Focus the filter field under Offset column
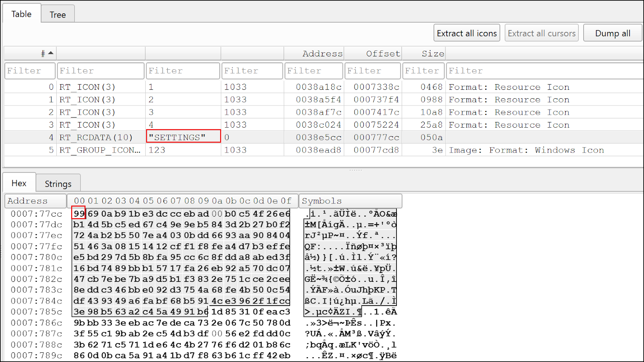This screenshot has width=644, height=362. 373,71
